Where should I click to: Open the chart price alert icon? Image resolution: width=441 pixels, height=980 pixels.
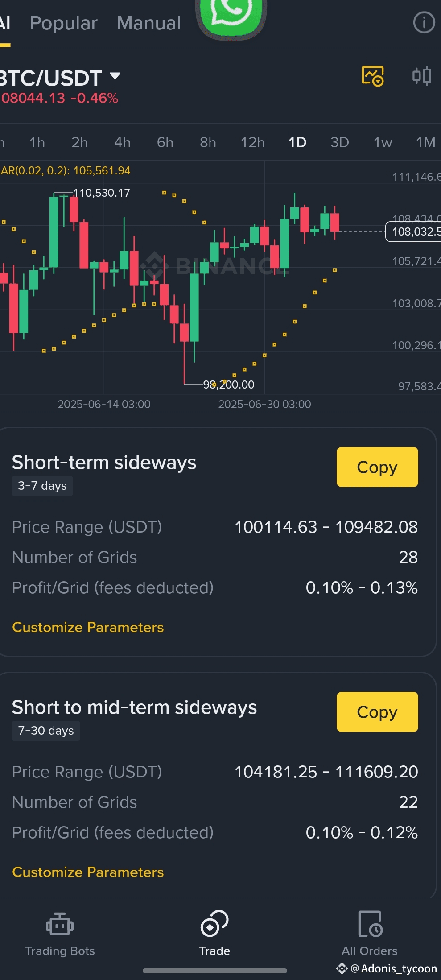372,76
